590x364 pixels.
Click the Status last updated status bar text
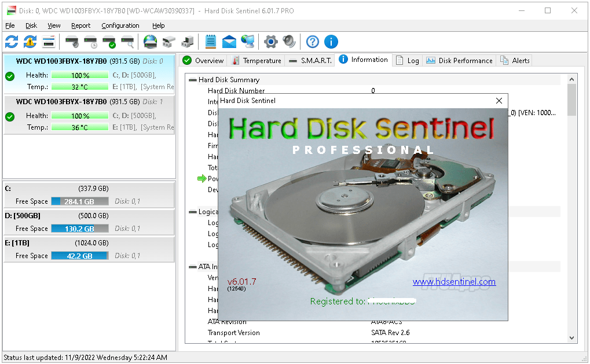(86, 358)
